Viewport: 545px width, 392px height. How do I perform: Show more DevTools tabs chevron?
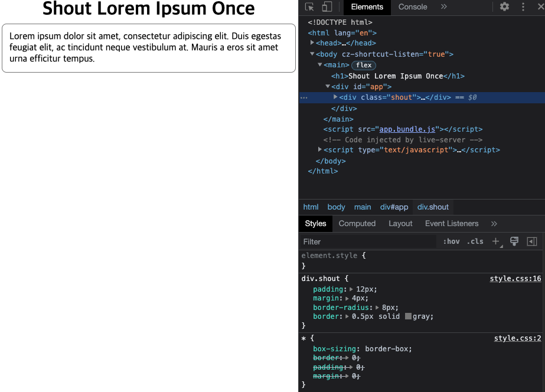[x=444, y=6]
